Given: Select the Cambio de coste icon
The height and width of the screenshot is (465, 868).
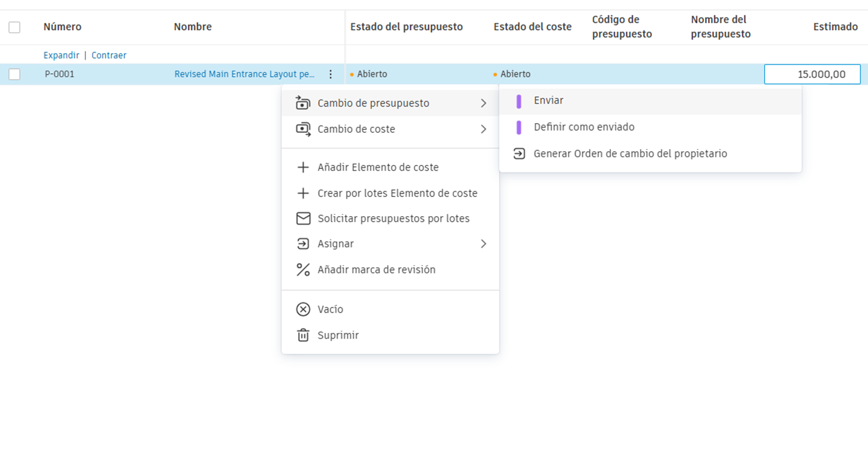Looking at the screenshot, I should coord(303,129).
